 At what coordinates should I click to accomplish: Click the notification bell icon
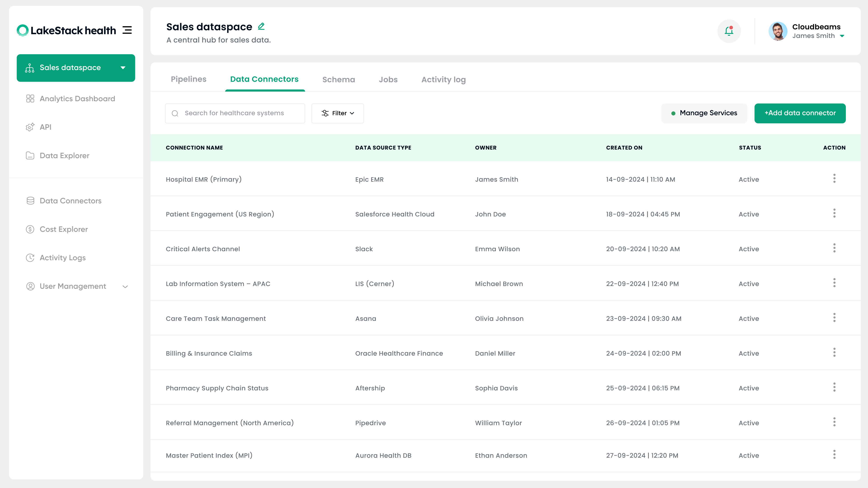coord(729,31)
